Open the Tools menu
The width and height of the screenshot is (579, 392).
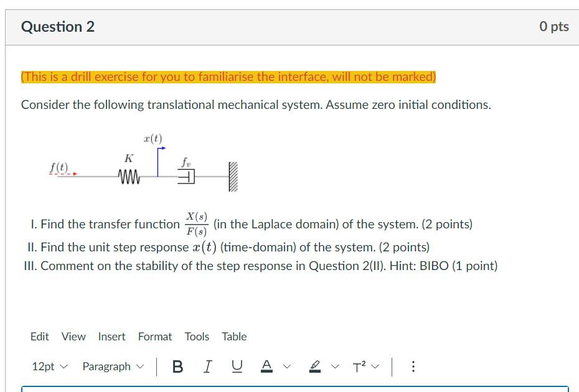pos(197,336)
